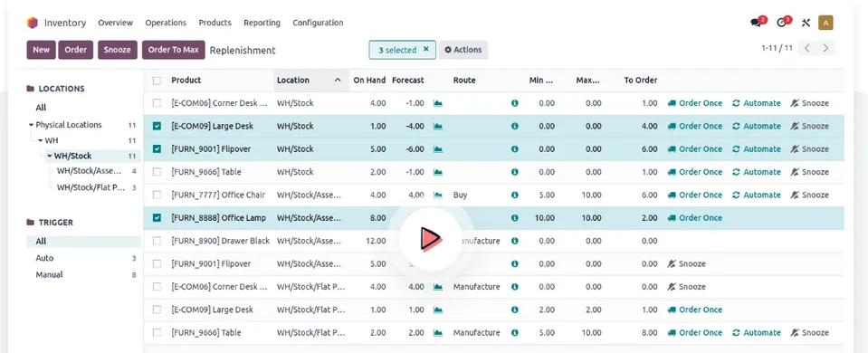Click the Order To Max button
Screen dimensions: 868x353
[x=173, y=50]
